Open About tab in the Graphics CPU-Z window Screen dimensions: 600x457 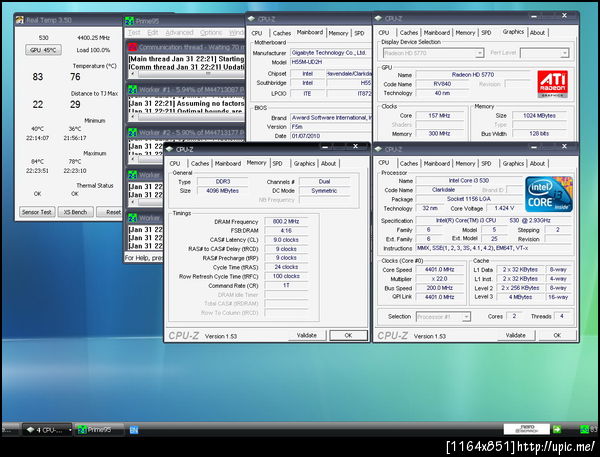[x=537, y=33]
